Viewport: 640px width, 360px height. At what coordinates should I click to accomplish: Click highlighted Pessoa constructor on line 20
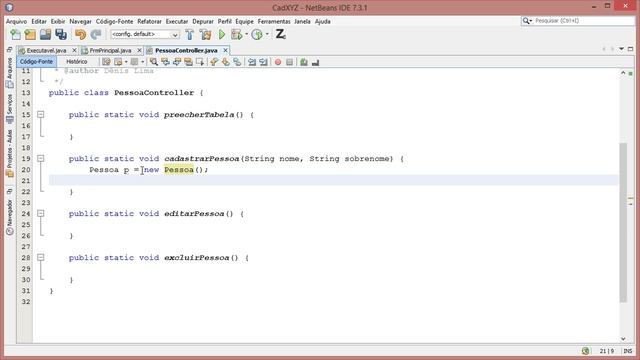click(179, 169)
